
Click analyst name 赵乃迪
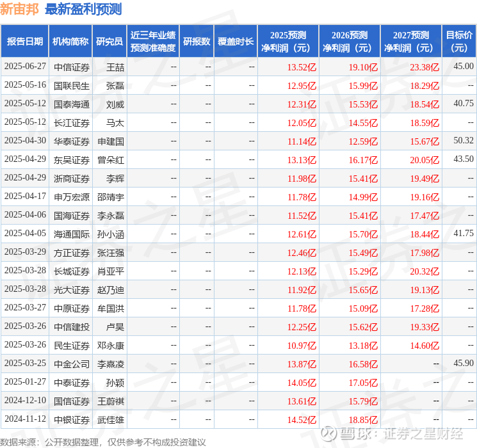(111, 290)
